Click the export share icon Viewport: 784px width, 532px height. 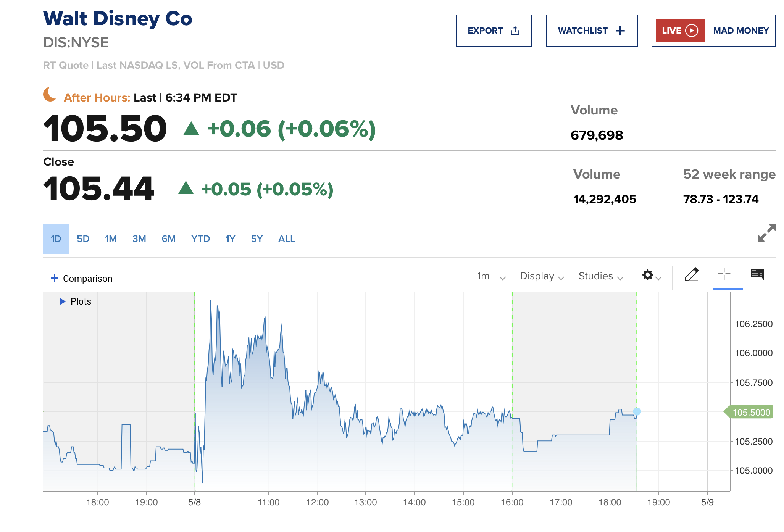click(x=515, y=31)
